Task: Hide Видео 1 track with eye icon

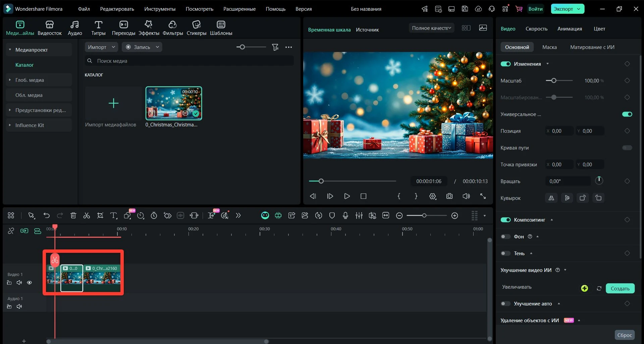Action: click(30, 283)
